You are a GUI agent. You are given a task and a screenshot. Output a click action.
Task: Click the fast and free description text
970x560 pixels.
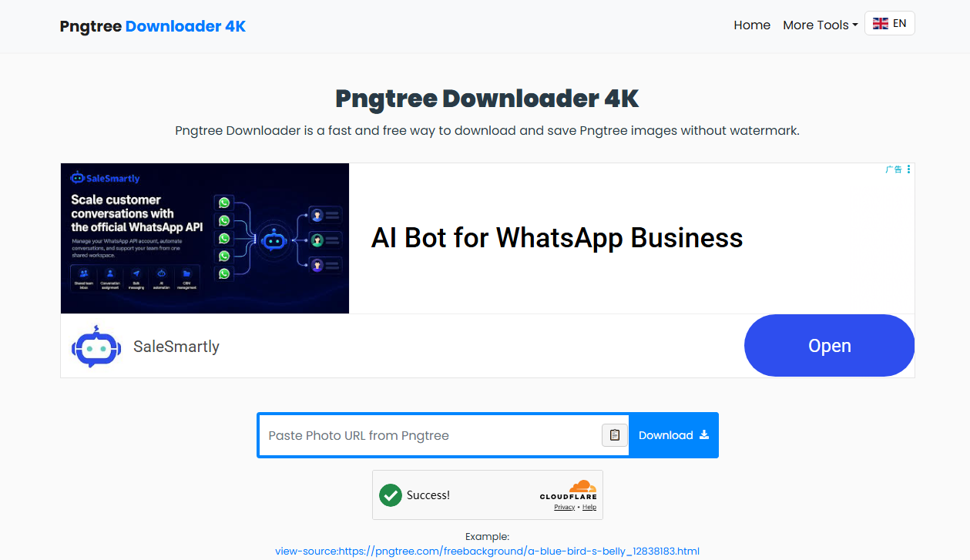point(487,130)
